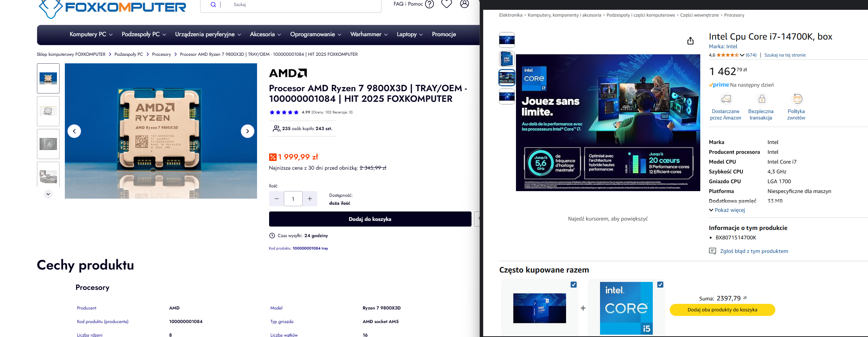This screenshot has width=868, height=337.
Task: Open the Warhammer menu
Action: tap(369, 34)
